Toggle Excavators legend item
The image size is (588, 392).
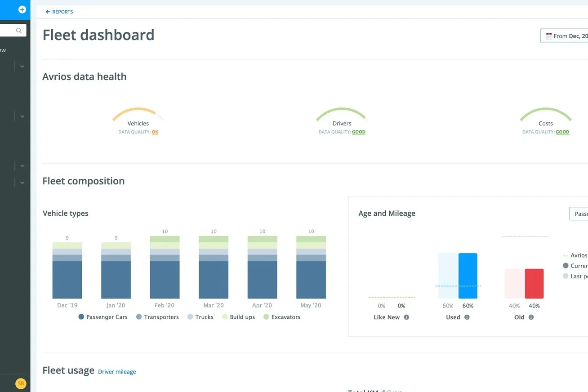coord(282,317)
